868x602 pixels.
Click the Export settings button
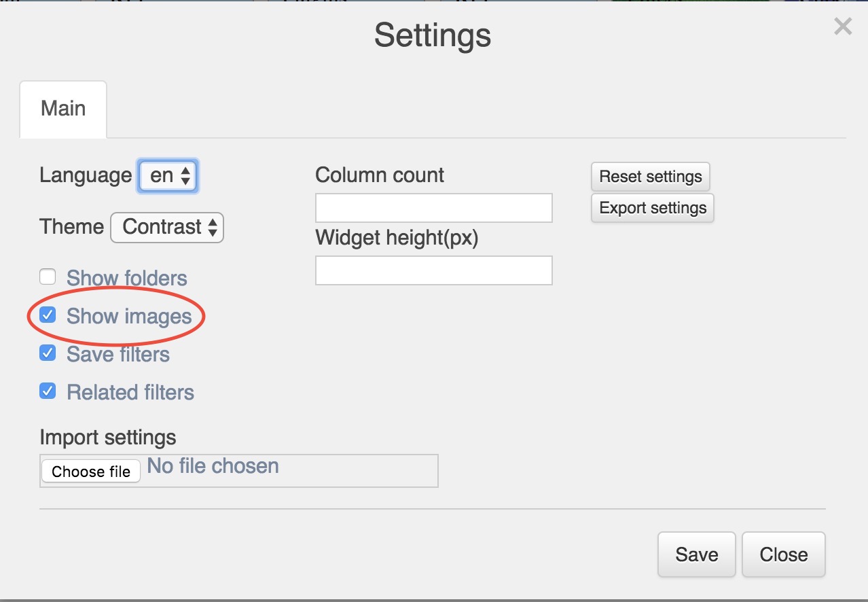click(652, 208)
